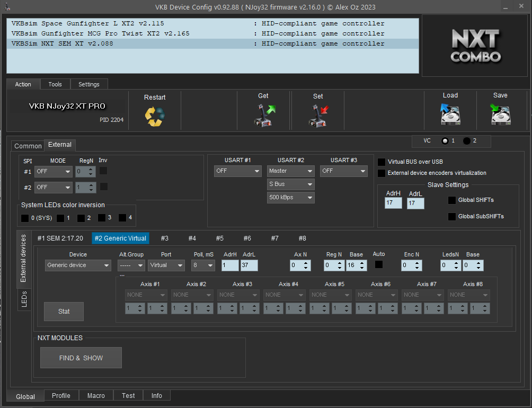Click the app icon in title bar
532x408 pixels.
(x=7, y=7)
